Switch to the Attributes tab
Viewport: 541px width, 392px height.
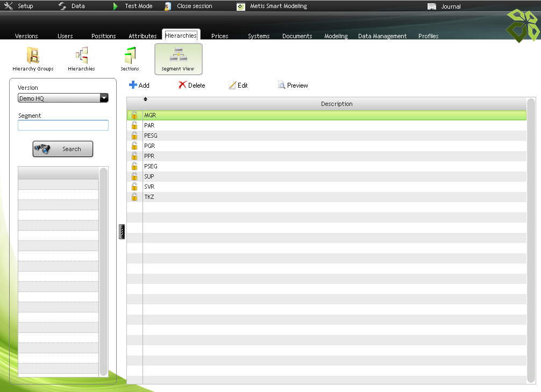pos(143,36)
